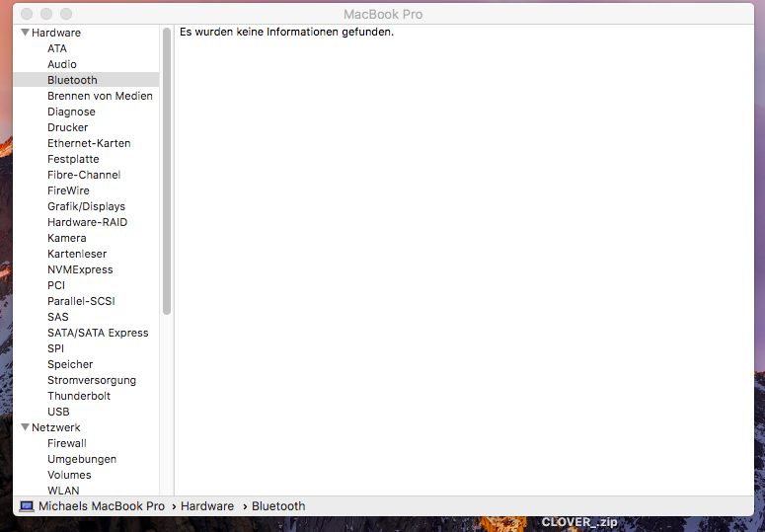Image resolution: width=765 pixels, height=532 pixels.
Task: Select Diagnose in the sidebar
Action: pos(71,112)
